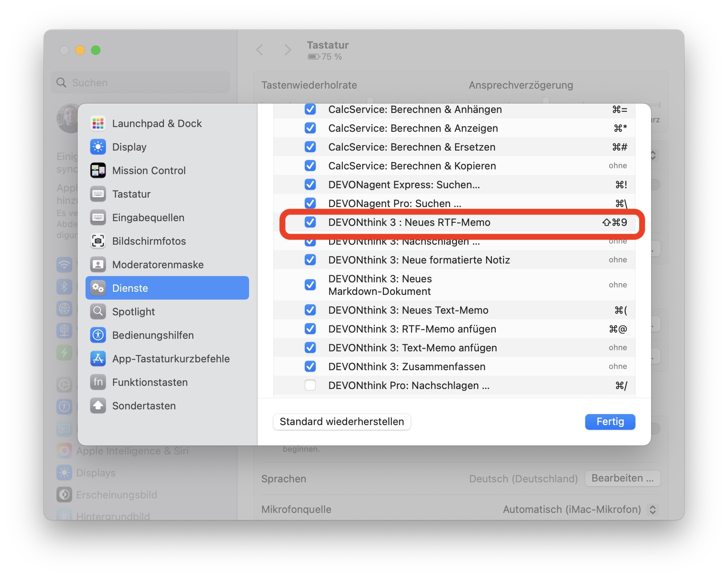Uncheck DEVONthink 3 : Neues RTF-Memo
Screen dimensions: 728x578
coord(310,222)
